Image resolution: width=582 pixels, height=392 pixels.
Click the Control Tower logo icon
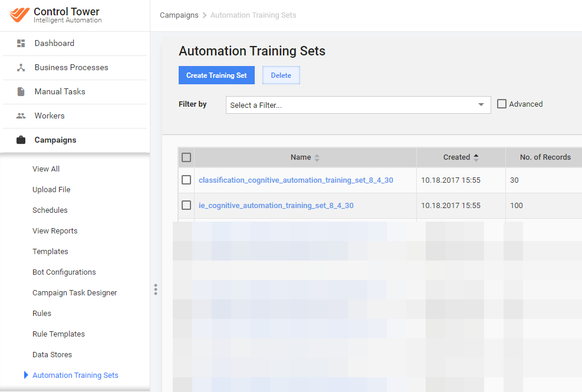19,15
